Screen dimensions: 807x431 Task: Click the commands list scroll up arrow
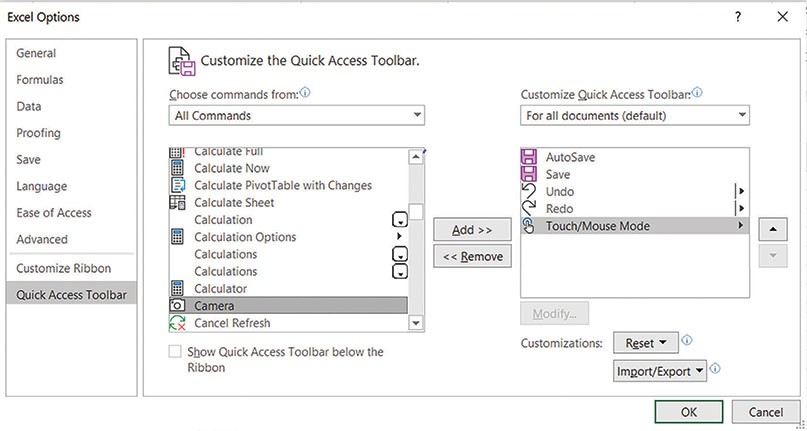tap(416, 157)
